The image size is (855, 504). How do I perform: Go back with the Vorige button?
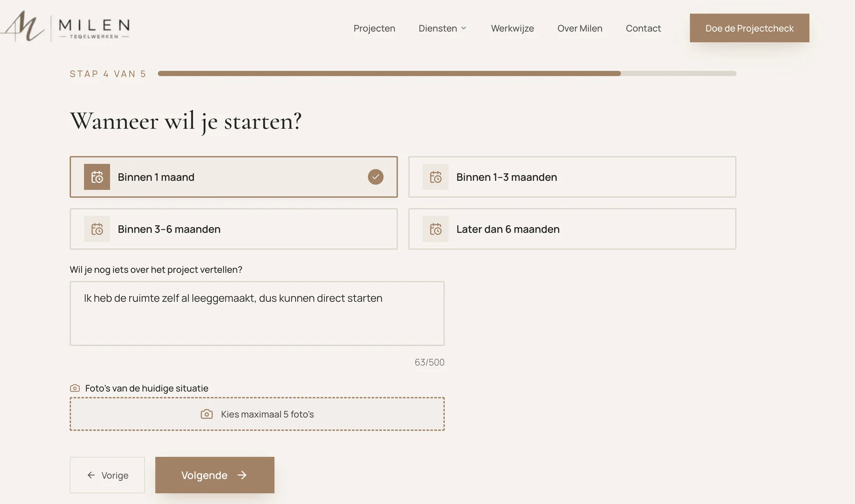[x=107, y=475]
